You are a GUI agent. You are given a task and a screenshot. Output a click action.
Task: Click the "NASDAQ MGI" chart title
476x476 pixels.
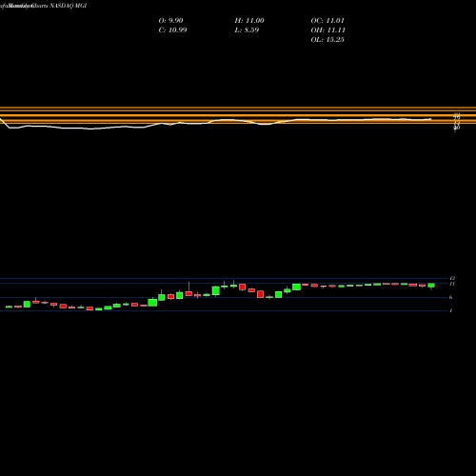coord(68,6)
